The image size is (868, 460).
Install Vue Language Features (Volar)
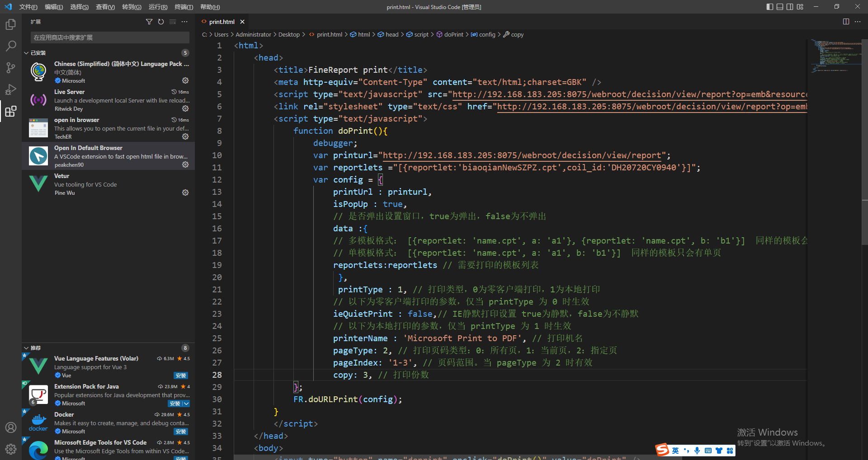[181, 376]
